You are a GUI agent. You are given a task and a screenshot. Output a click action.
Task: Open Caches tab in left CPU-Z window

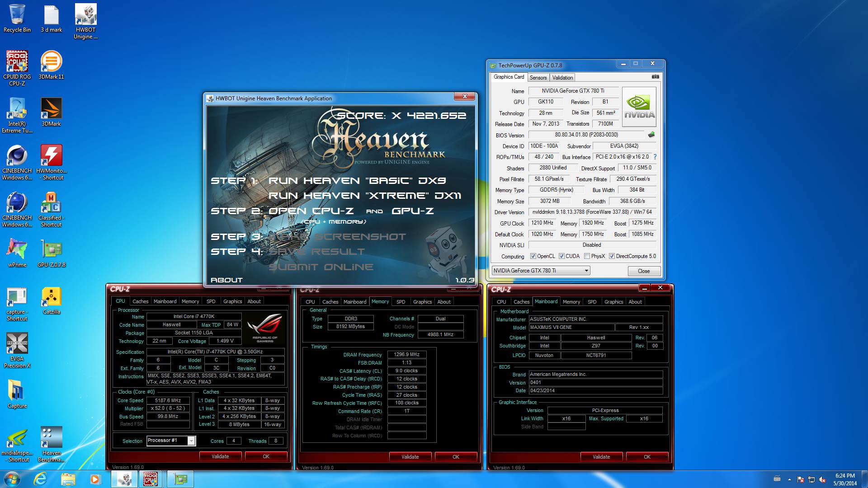click(x=140, y=301)
